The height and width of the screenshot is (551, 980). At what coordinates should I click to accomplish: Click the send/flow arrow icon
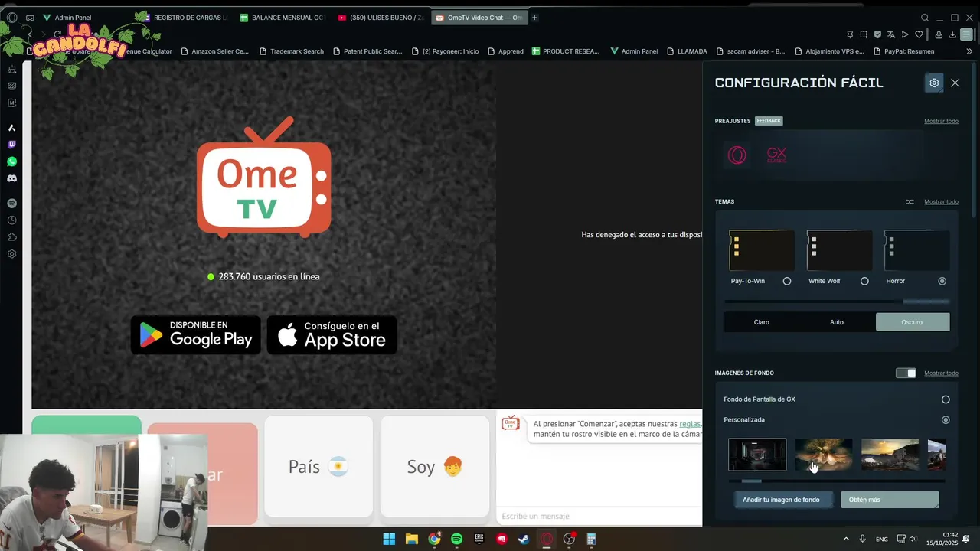click(x=905, y=34)
